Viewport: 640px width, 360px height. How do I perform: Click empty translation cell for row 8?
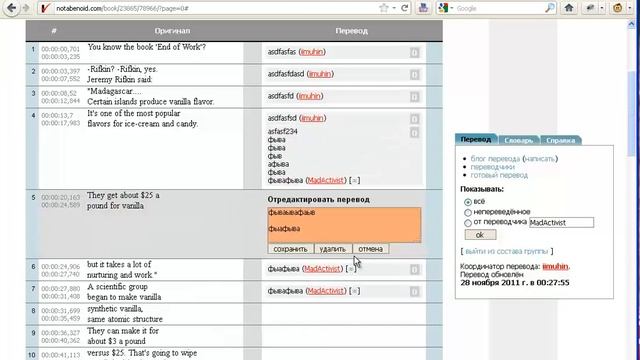[x=344, y=314]
